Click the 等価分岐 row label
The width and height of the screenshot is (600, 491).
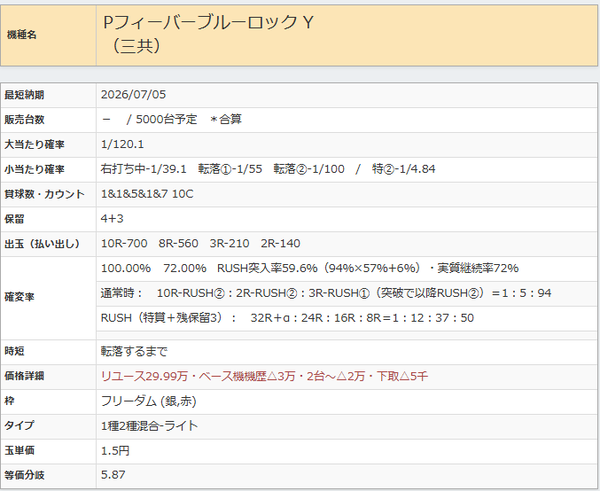pyautogui.click(x=24, y=475)
